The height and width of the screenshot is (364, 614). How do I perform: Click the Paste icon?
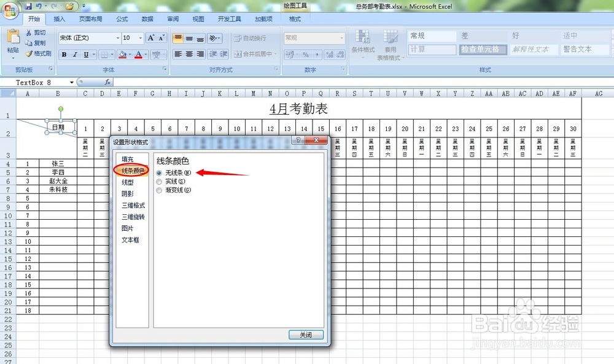(13, 37)
